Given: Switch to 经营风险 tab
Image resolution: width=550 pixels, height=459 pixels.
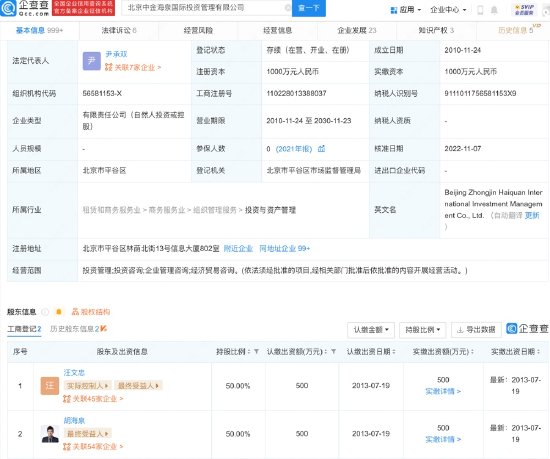Looking at the screenshot, I should pos(198,31).
